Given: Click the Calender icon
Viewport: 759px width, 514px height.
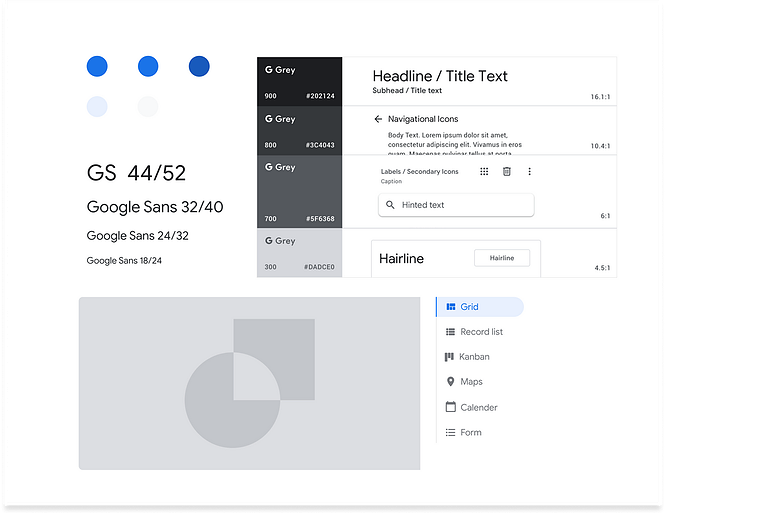Looking at the screenshot, I should click(451, 407).
